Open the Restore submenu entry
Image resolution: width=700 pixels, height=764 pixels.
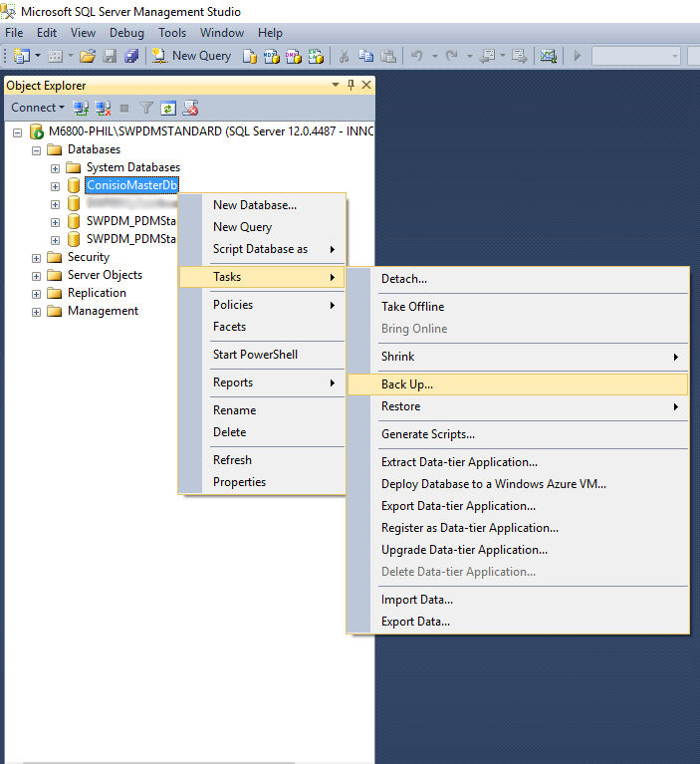(x=401, y=406)
